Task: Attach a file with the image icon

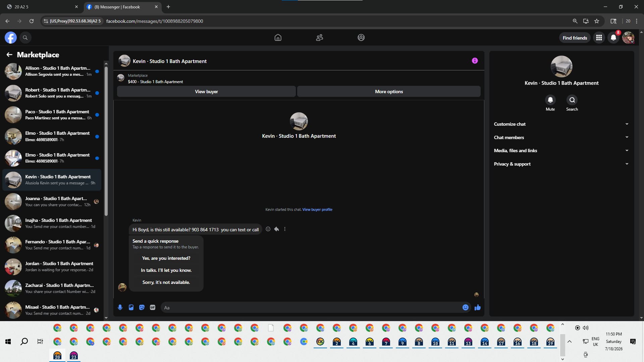Action: pyautogui.click(x=131, y=307)
